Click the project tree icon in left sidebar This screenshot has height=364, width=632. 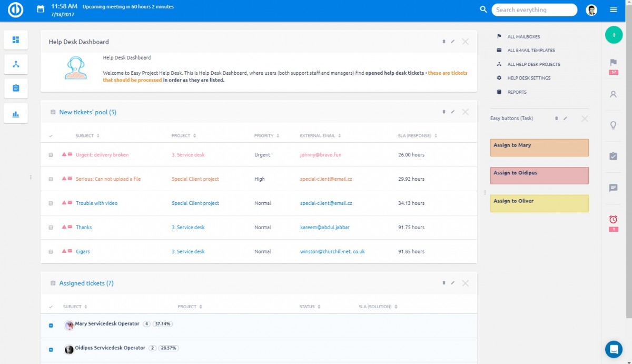[x=16, y=64]
